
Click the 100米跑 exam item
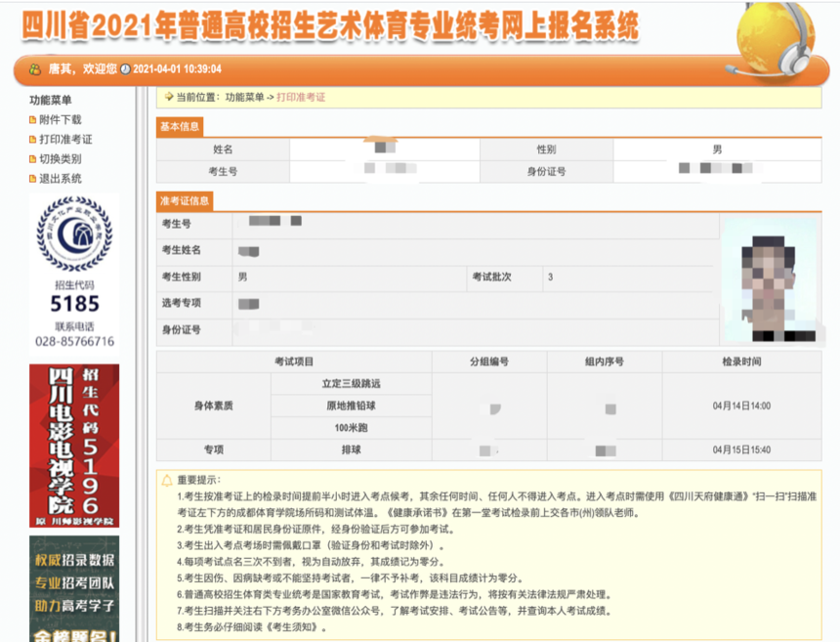(351, 428)
